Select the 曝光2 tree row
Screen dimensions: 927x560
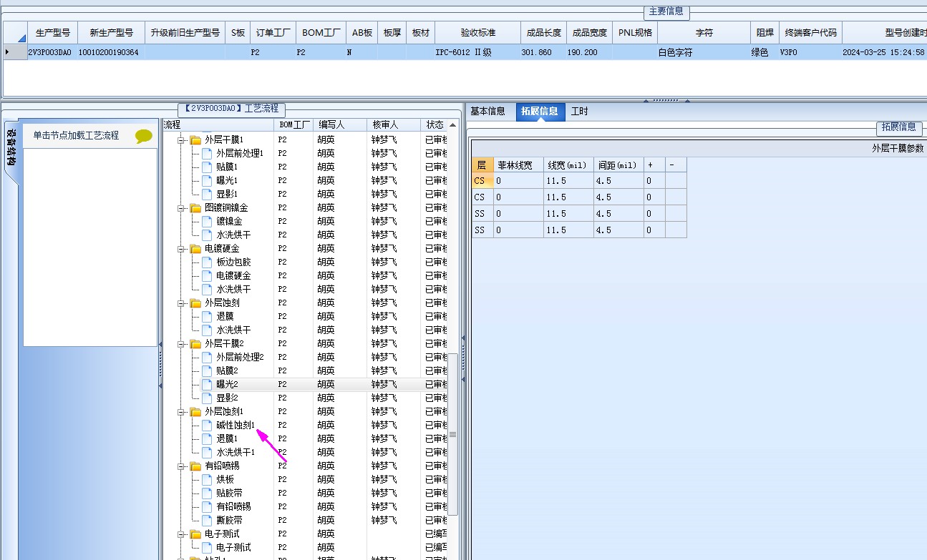click(305, 384)
